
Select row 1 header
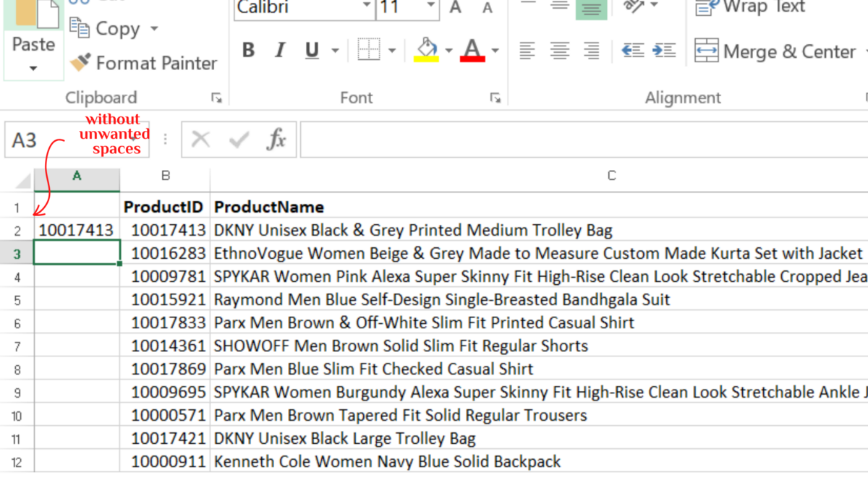17,207
